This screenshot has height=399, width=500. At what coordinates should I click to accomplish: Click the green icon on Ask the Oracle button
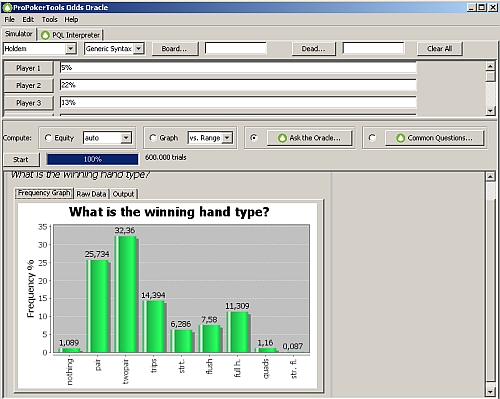282,138
